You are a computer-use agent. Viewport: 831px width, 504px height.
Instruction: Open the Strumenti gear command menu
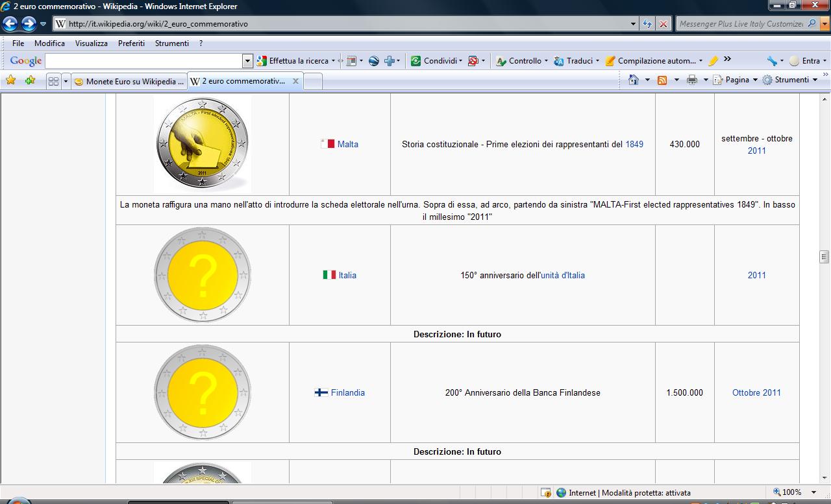click(789, 80)
